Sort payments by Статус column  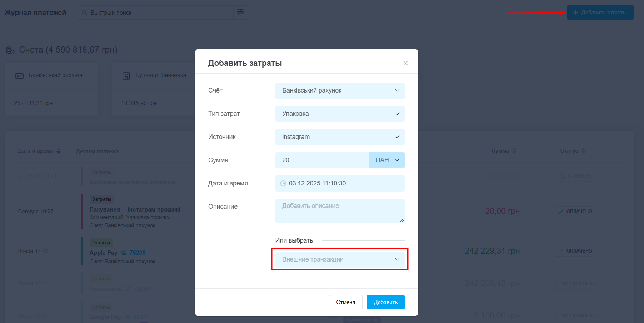[583, 151]
